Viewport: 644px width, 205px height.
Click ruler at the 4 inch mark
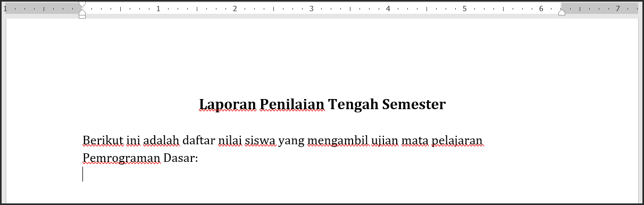point(388,9)
